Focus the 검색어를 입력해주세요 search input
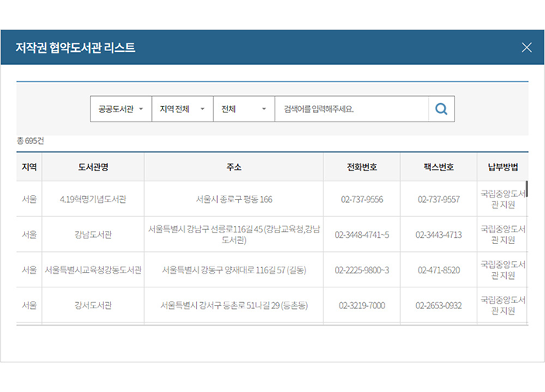Image resolution: width=545 pixels, height=392 pixels. 351,109
